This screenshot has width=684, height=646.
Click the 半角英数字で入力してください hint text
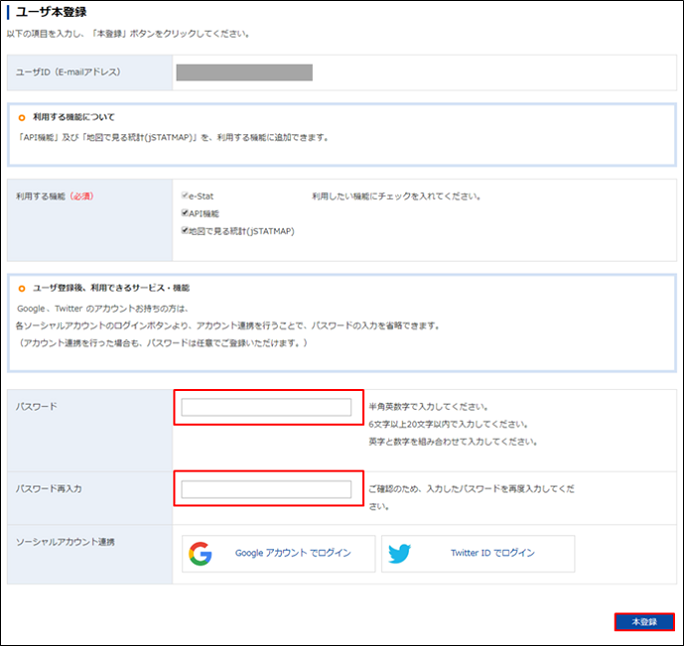pos(428,407)
